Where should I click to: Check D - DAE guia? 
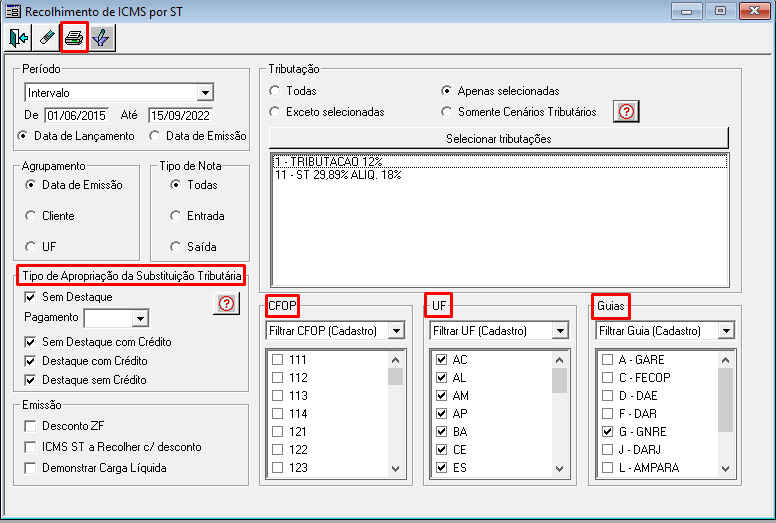pyautogui.click(x=607, y=396)
